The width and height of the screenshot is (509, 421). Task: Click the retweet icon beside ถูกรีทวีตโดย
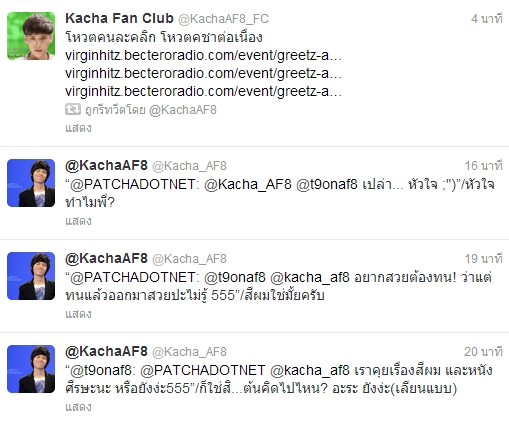(73, 109)
